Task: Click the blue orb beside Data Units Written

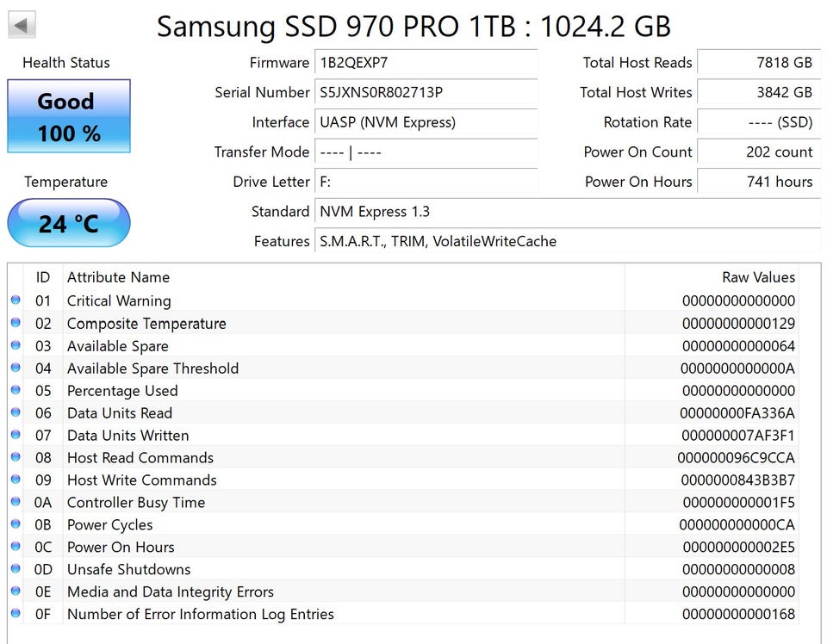Action: coord(16,435)
